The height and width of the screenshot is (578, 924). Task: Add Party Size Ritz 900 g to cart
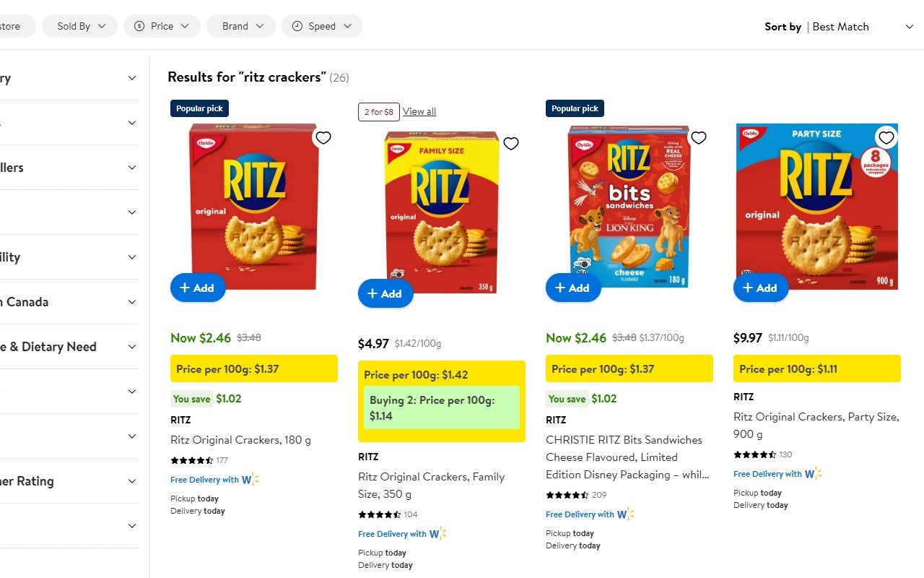tap(761, 288)
